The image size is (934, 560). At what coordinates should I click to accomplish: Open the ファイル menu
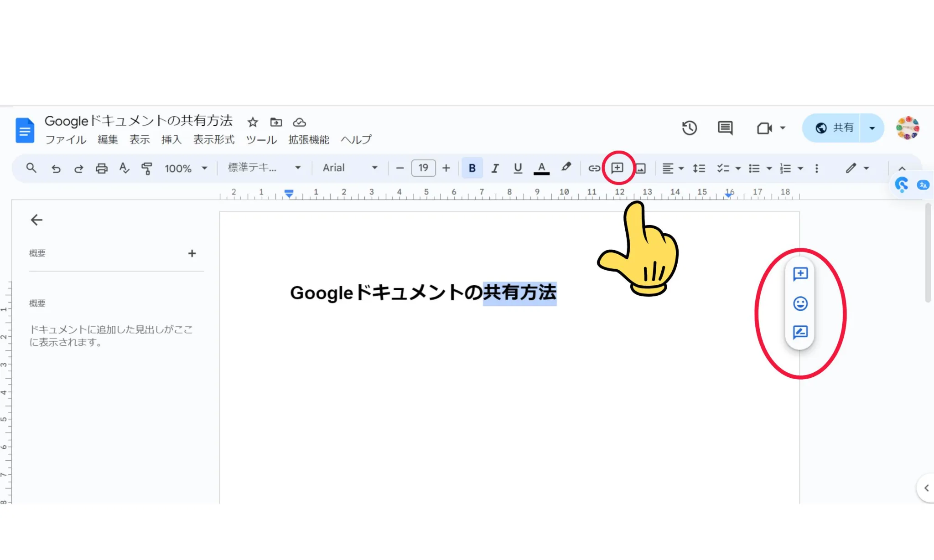coord(66,139)
